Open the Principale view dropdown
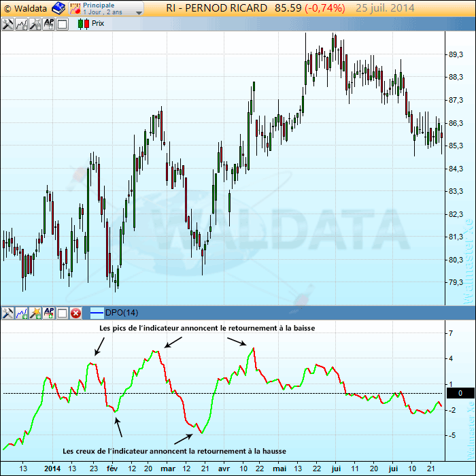 pos(106,8)
